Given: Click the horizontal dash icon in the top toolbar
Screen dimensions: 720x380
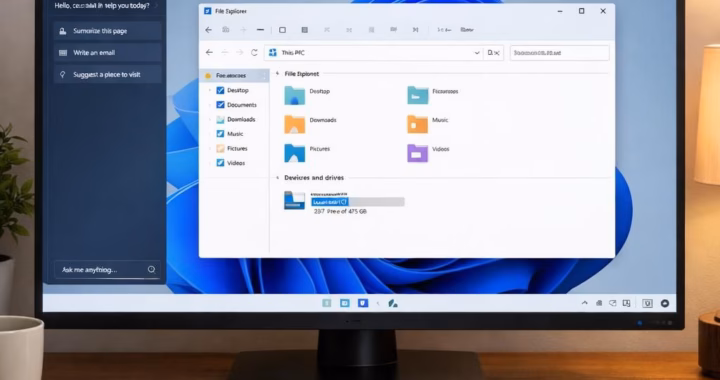Looking at the screenshot, I should click(x=260, y=30).
